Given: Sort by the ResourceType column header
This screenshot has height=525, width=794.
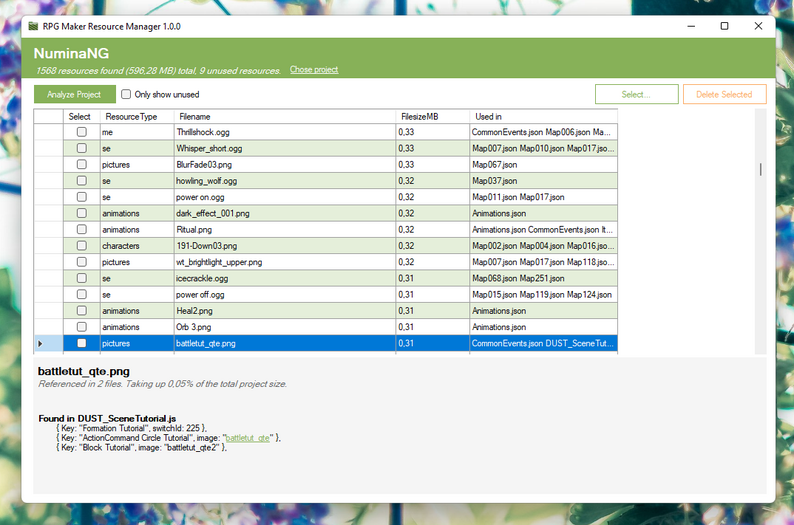Looking at the screenshot, I should (x=137, y=116).
